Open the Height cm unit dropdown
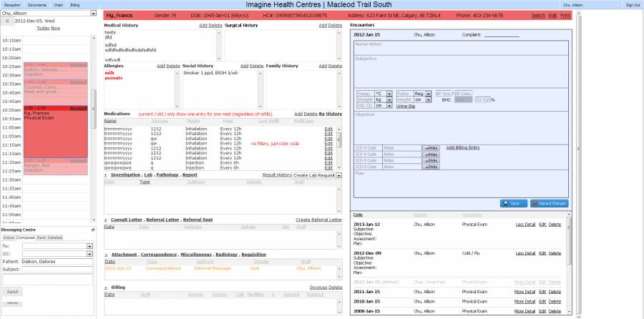644x319 pixels. tap(429, 99)
